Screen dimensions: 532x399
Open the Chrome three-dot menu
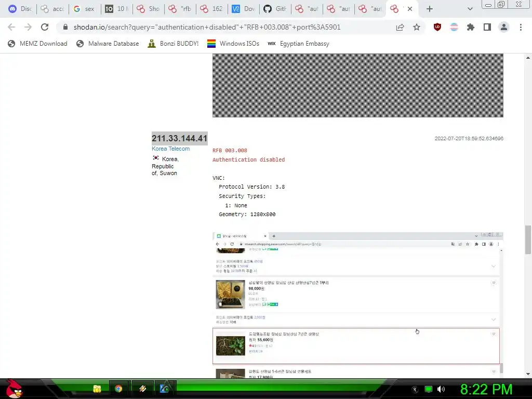521,27
